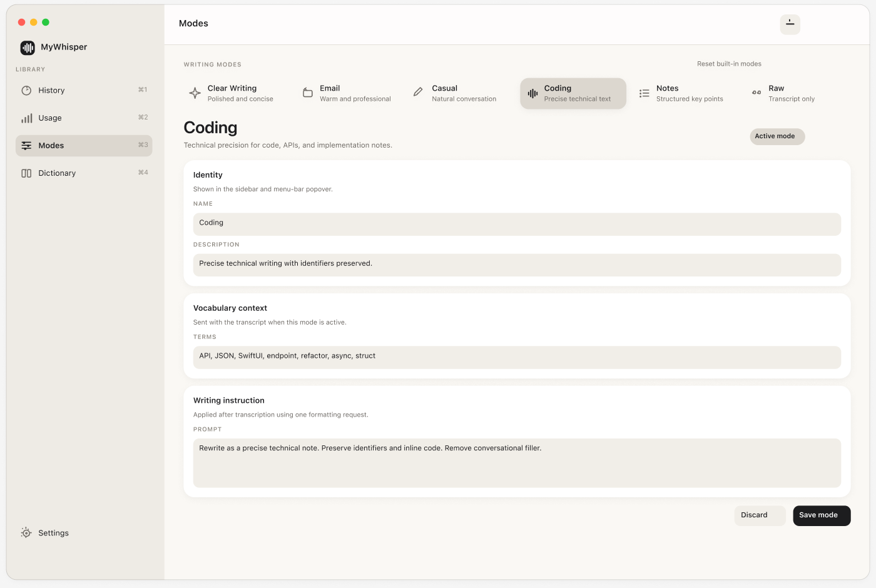876x588 pixels.
Task: Click the Modes sliders icon in sidebar
Action: coord(26,146)
